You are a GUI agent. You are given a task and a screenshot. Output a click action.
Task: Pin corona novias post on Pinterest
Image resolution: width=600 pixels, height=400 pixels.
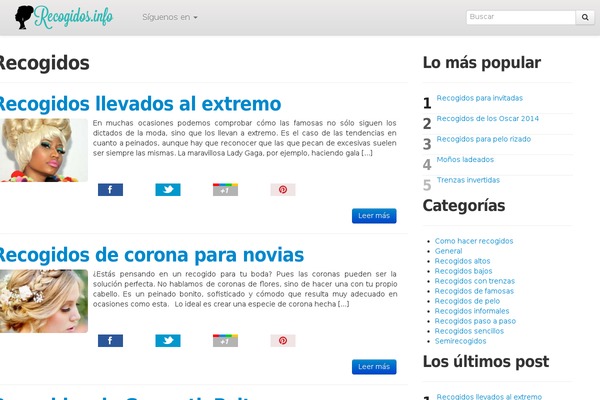[283, 341]
